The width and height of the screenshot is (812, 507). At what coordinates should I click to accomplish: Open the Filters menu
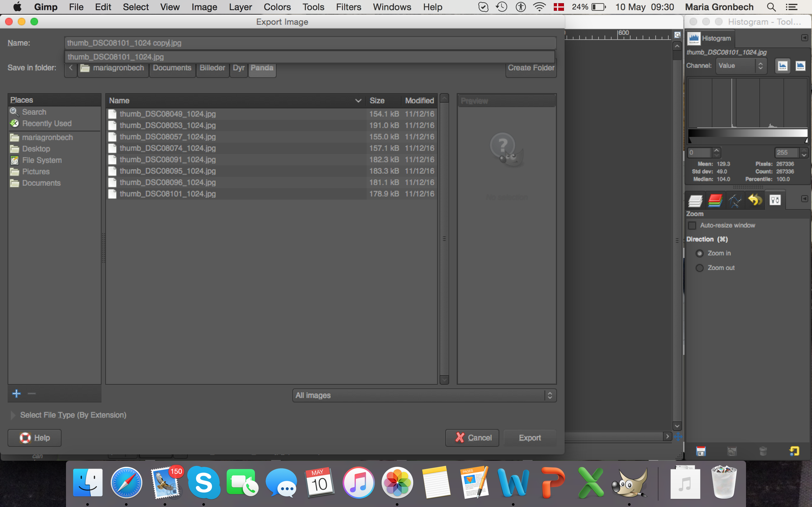tap(348, 7)
